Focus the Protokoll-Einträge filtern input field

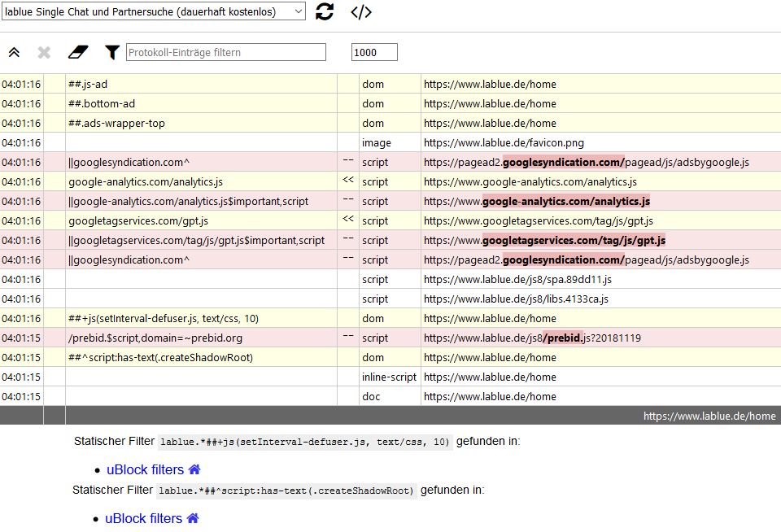pyautogui.click(x=225, y=53)
